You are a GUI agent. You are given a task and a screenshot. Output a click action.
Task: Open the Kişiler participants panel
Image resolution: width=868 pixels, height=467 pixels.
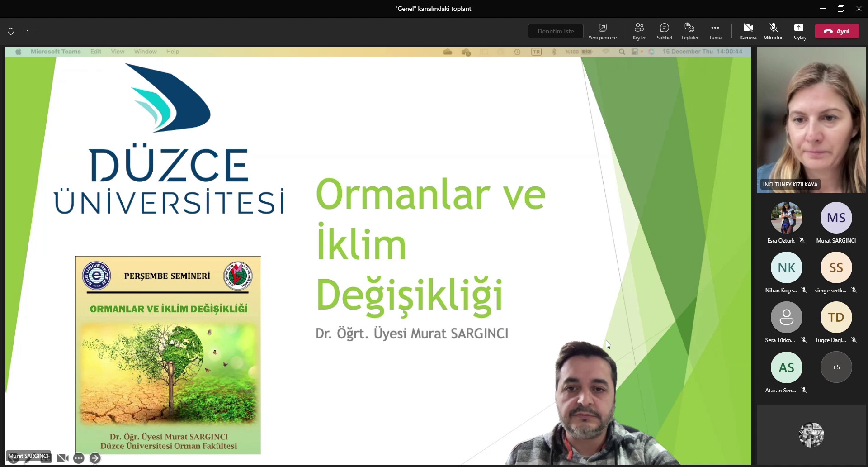(639, 31)
